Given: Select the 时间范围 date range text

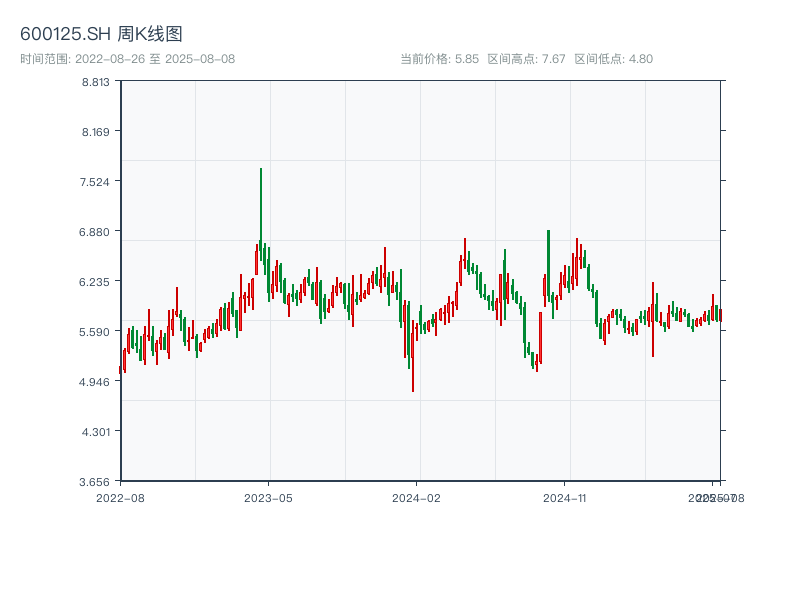Looking at the screenshot, I should tap(127, 59).
